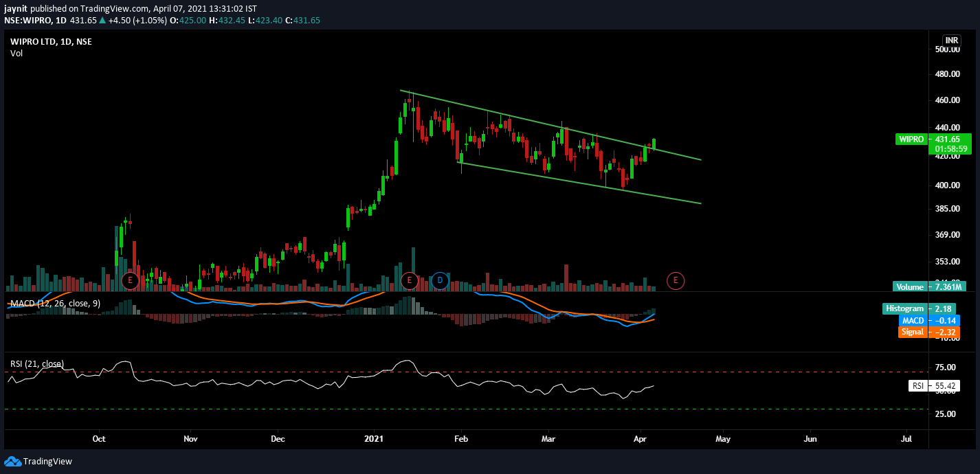
Task: Click the NSE:WIPRO symbol in the header
Action: [x=27, y=20]
